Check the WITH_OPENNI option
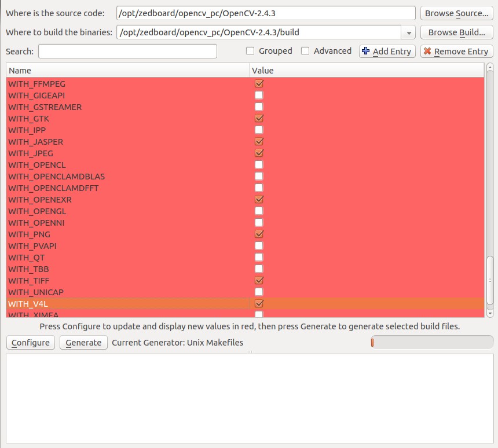The width and height of the screenshot is (498, 448). 259,223
